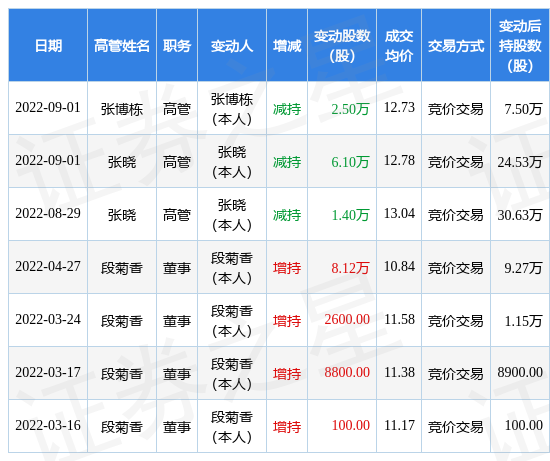Click green 6.10万 share change value
The height and width of the screenshot is (461, 550).
point(350,162)
